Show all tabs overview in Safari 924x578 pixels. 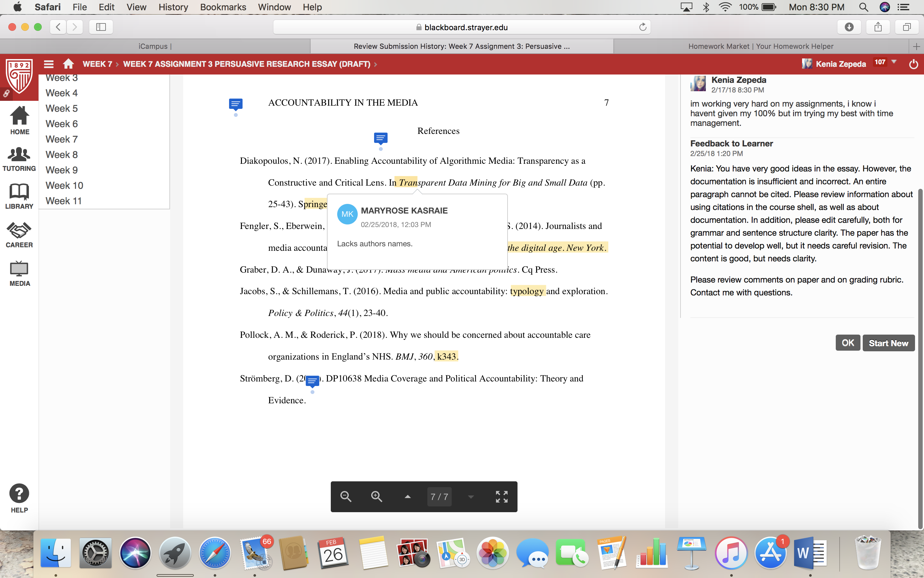click(x=906, y=27)
